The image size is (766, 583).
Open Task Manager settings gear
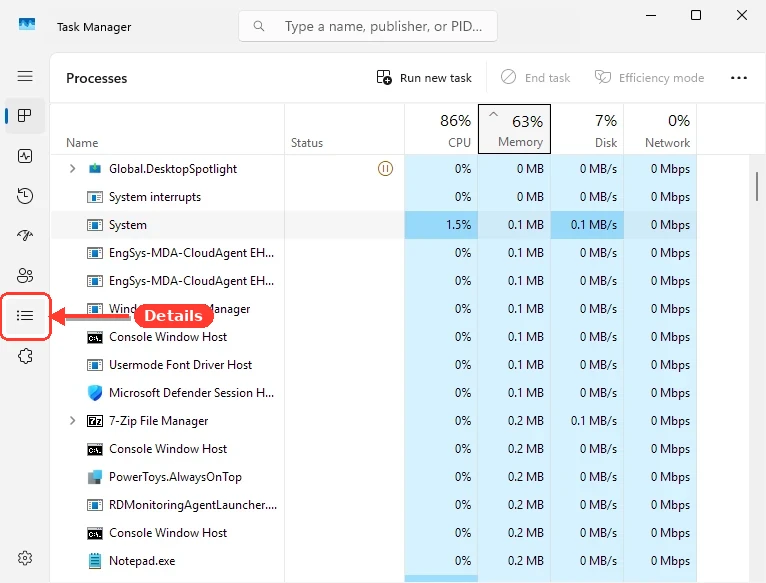click(25, 558)
